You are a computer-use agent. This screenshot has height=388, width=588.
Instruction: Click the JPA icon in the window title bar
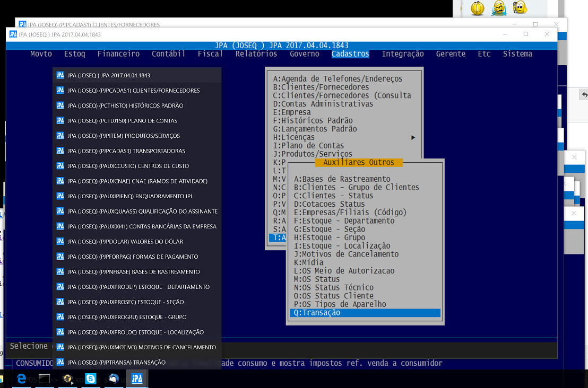click(13, 34)
